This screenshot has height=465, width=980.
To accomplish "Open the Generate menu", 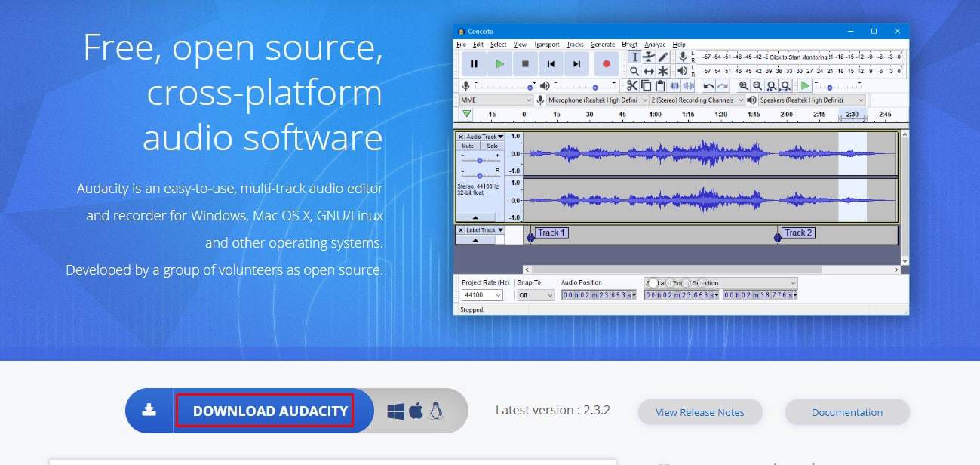I will coord(602,45).
